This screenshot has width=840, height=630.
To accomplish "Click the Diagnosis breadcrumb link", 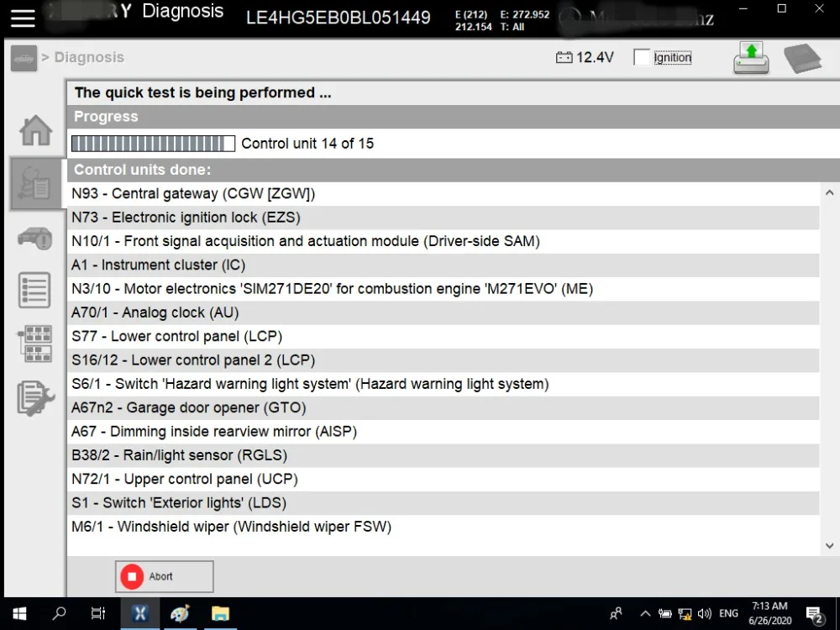I will 89,57.
